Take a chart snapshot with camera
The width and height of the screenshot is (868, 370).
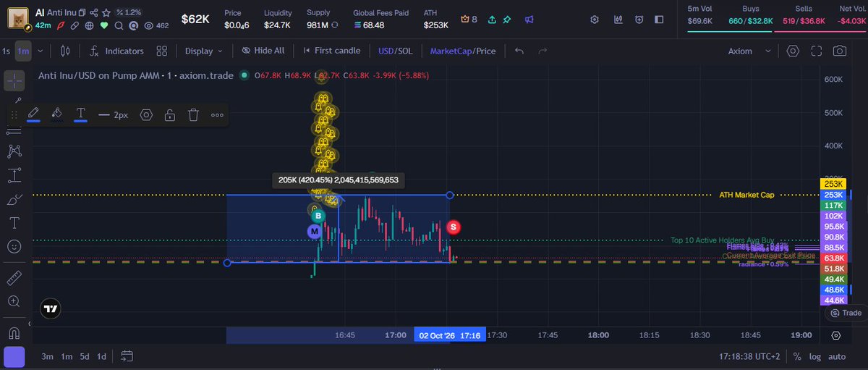(x=840, y=51)
